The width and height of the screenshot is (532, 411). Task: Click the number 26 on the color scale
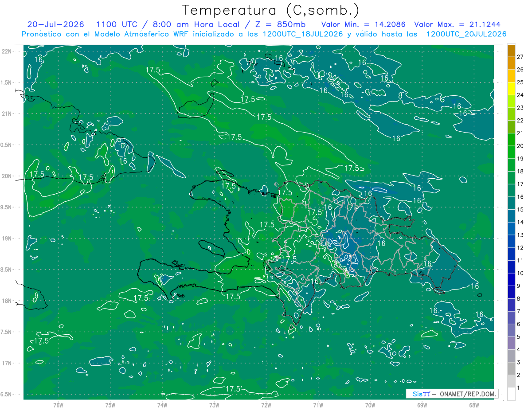click(520, 70)
